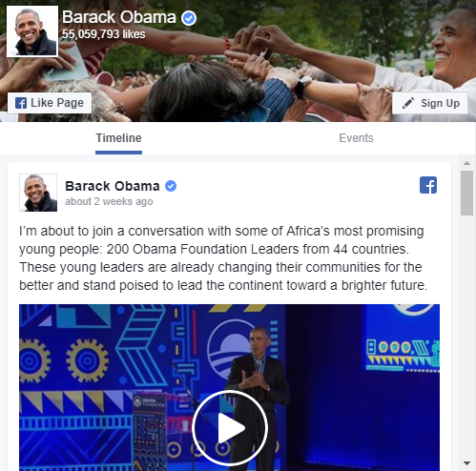Image resolution: width=476 pixels, height=471 pixels.
Task: Click the post author avatar thumbnail
Action: (38, 193)
